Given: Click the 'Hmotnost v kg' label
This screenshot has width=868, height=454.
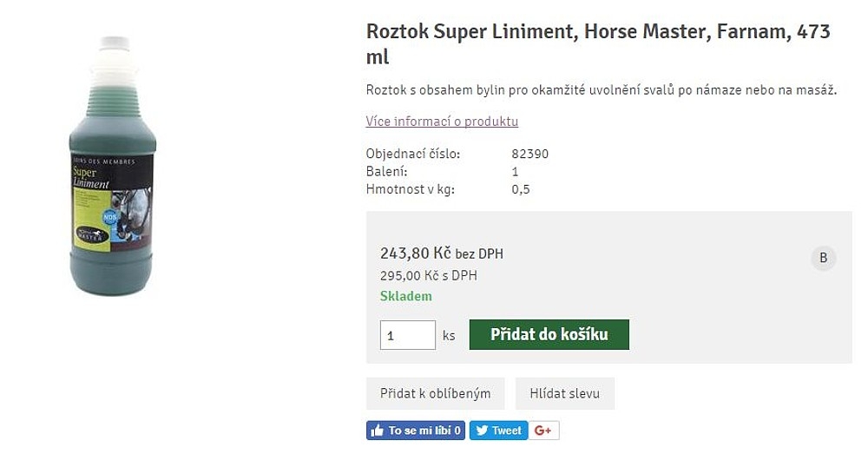Looking at the screenshot, I should [x=410, y=189].
